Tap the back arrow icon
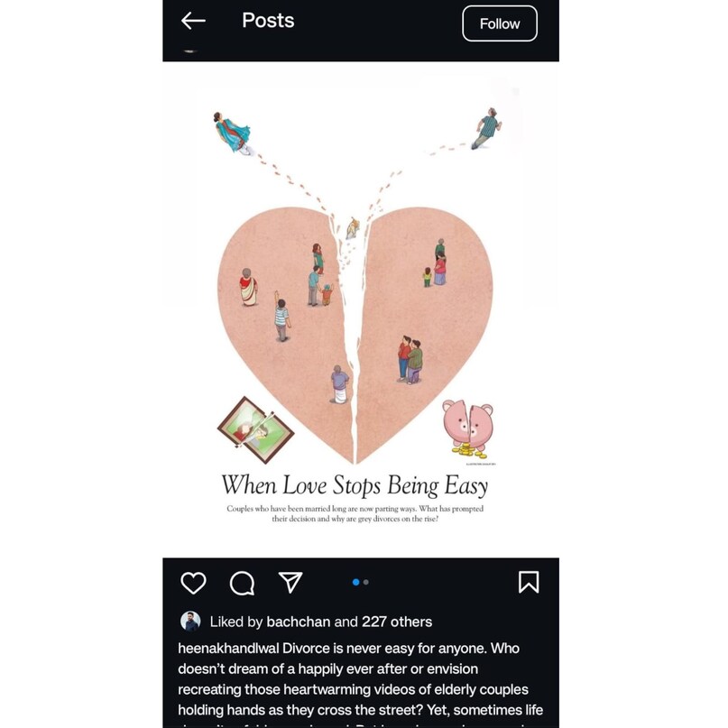The width and height of the screenshot is (728, 728). click(x=193, y=21)
